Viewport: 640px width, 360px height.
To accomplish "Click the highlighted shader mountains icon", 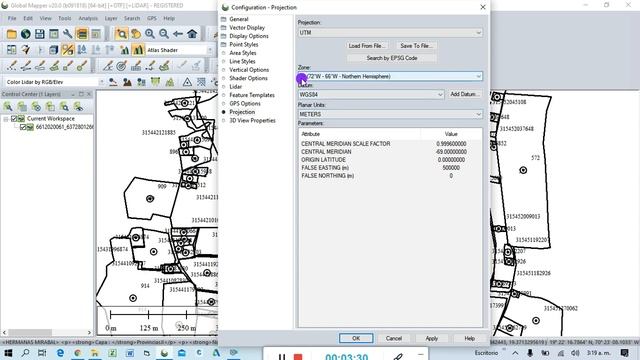I will [138, 50].
